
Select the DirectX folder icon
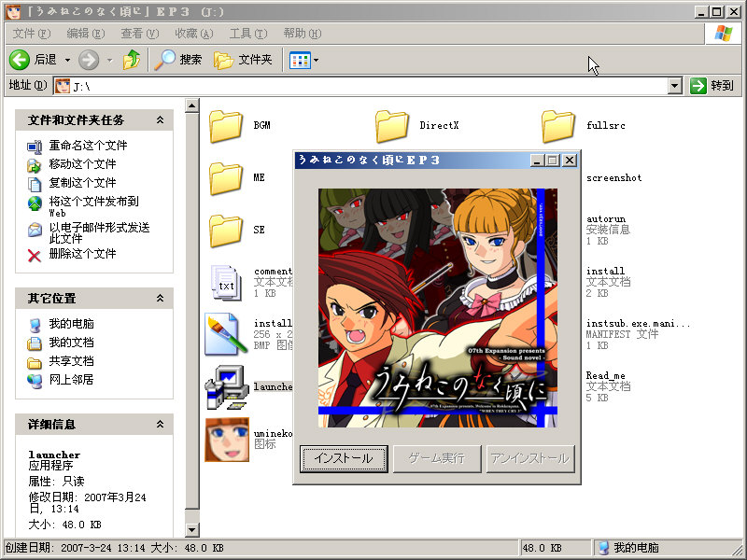coord(391,126)
